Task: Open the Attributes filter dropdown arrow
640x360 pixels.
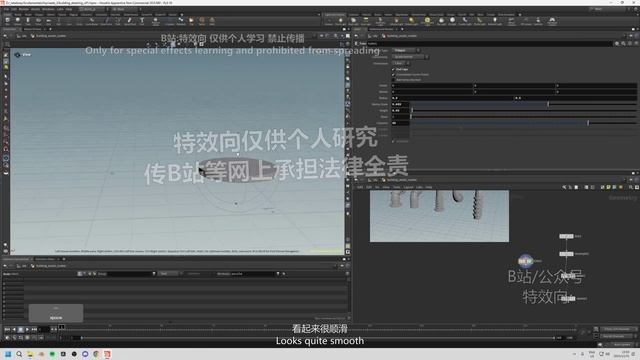Action: pyautogui.click(x=278, y=274)
